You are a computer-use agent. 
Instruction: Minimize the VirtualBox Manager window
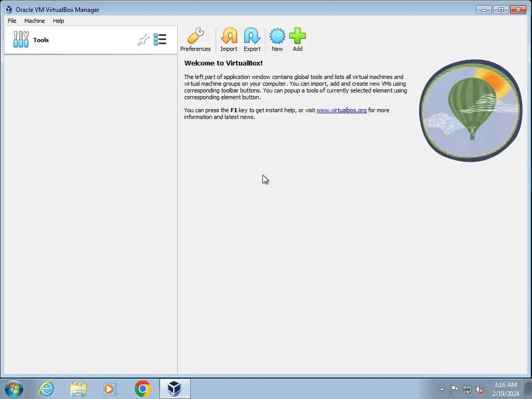click(484, 9)
